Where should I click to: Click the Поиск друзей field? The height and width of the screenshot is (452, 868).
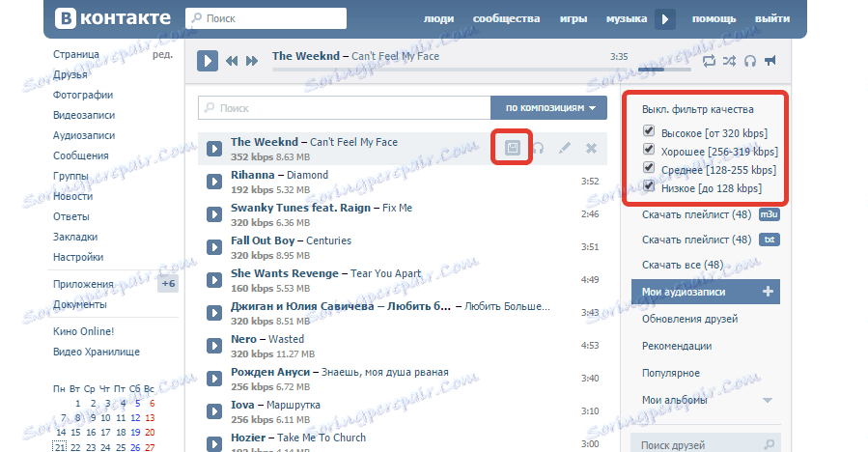point(705,444)
